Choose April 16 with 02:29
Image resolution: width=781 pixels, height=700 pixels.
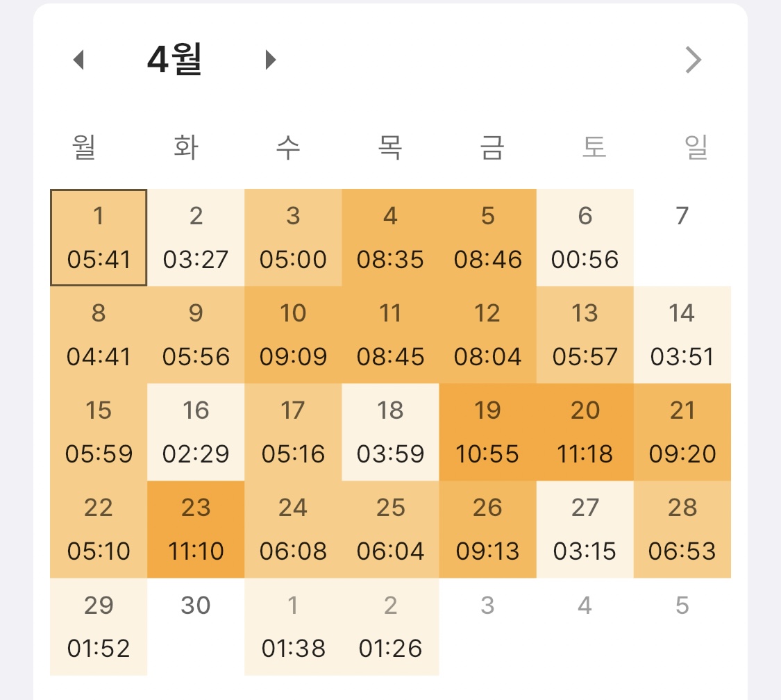(x=196, y=432)
